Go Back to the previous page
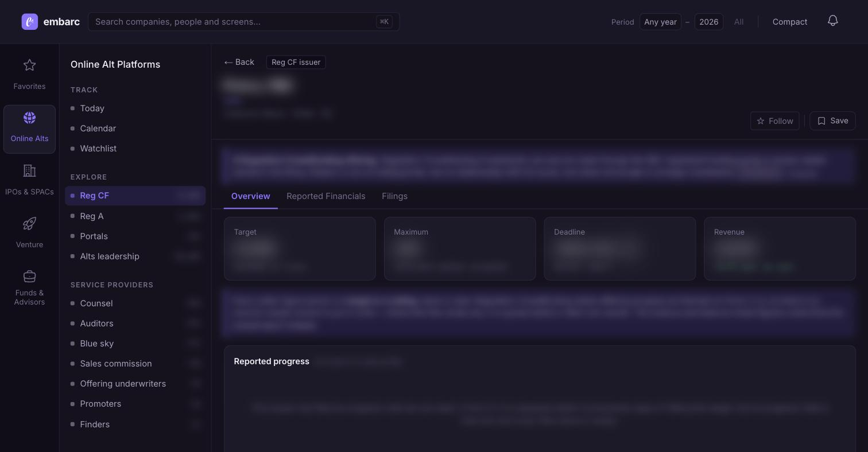Image resolution: width=868 pixels, height=452 pixels. 239,62
